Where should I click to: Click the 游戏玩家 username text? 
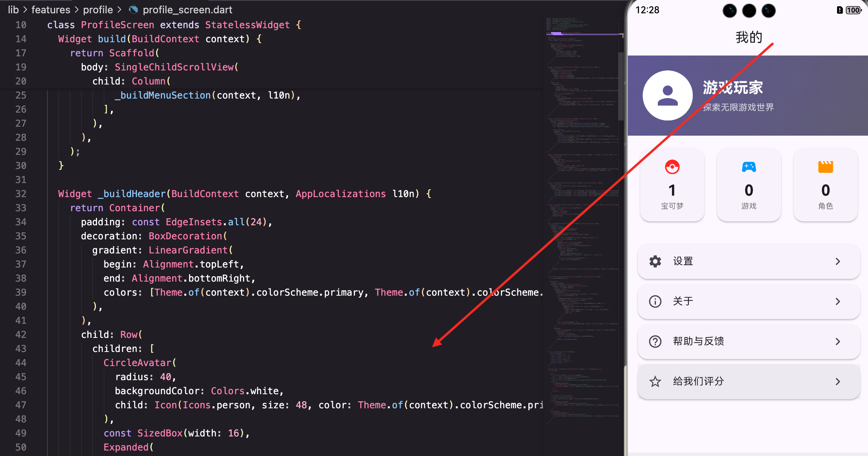coord(733,88)
